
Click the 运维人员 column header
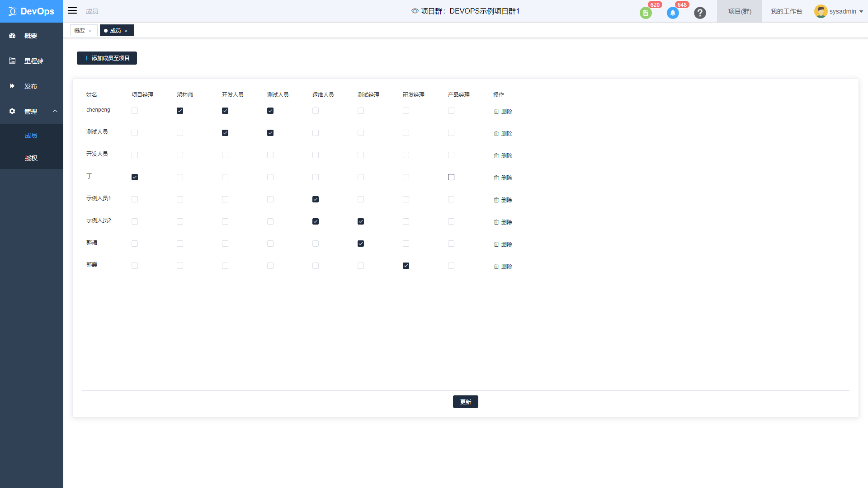pyautogui.click(x=323, y=95)
